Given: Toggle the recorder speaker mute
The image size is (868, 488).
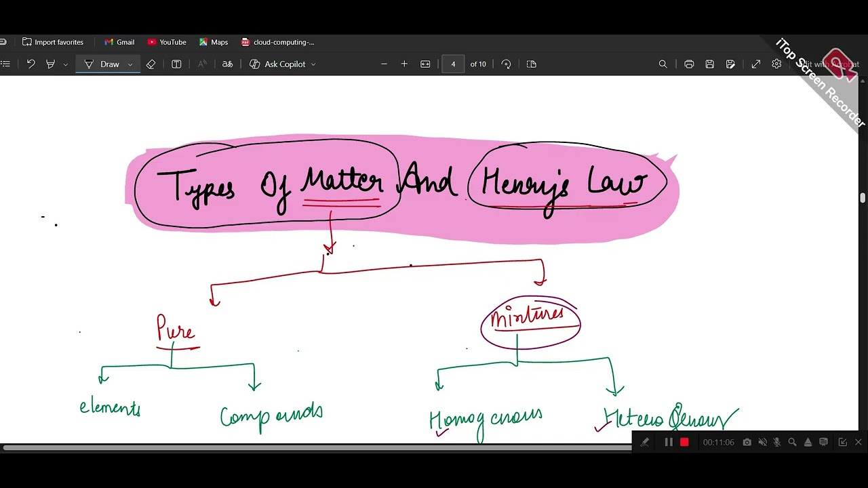Looking at the screenshot, I should tap(762, 442).
